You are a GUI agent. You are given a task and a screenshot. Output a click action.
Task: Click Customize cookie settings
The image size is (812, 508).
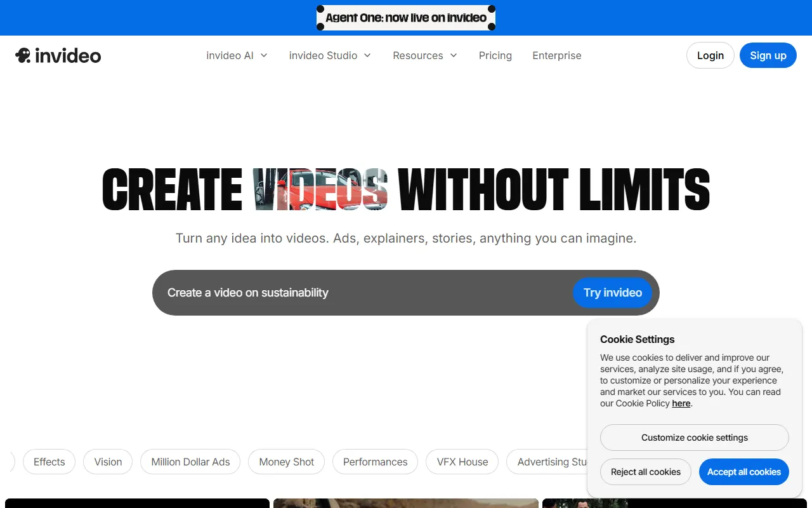(695, 438)
